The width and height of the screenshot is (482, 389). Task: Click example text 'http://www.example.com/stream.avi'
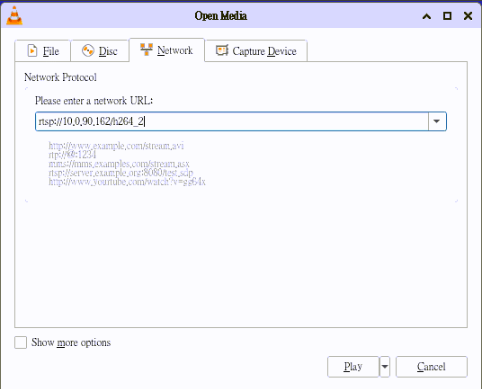[x=116, y=146]
